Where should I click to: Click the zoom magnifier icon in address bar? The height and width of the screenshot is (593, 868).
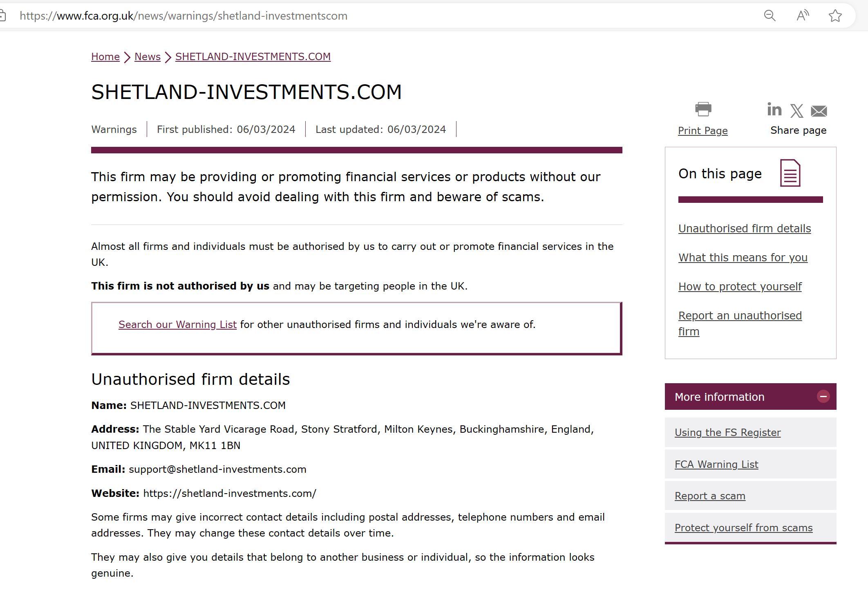click(x=770, y=16)
